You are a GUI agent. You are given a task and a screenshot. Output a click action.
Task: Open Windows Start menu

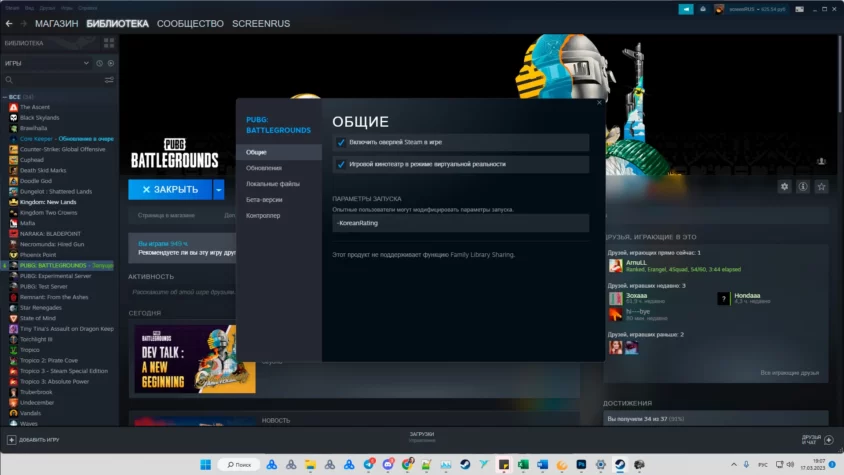coord(206,465)
